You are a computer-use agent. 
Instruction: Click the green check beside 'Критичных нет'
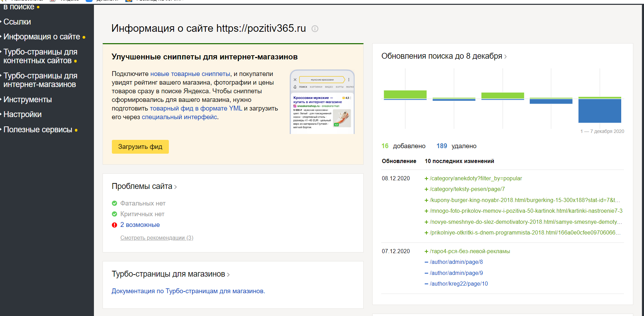point(115,214)
